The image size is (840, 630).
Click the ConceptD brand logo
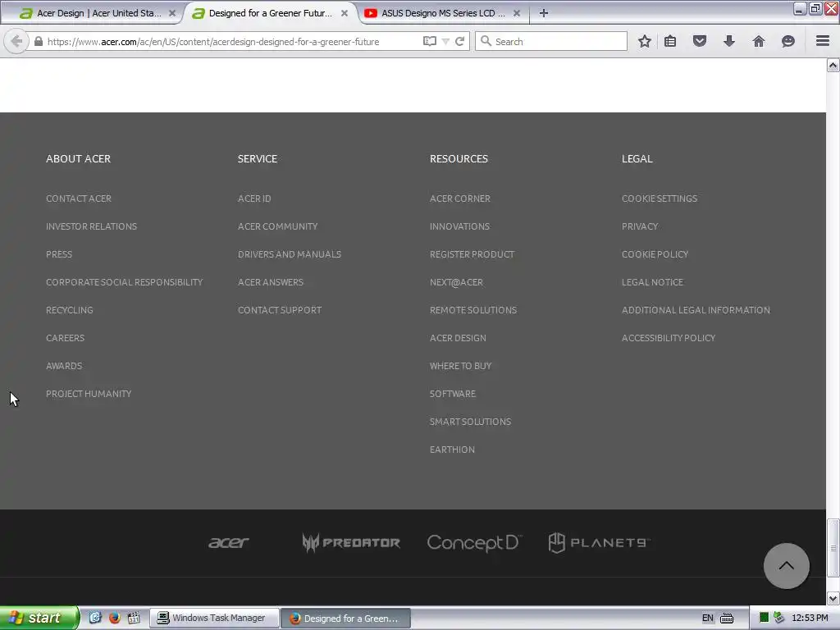tap(473, 543)
